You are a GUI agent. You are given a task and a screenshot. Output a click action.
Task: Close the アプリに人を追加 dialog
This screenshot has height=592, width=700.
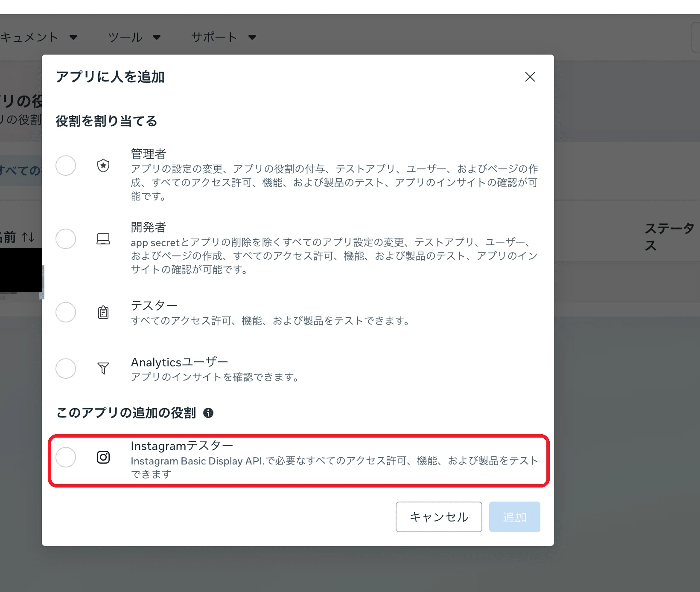tap(530, 77)
